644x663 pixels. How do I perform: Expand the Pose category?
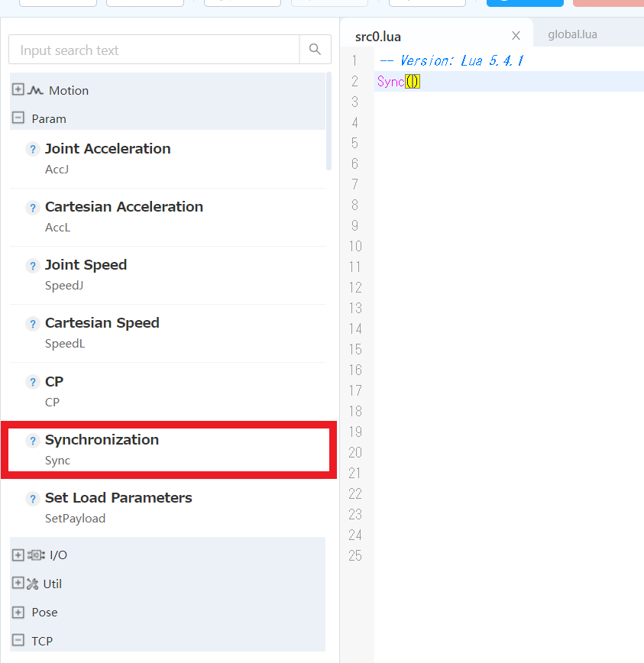click(18, 612)
